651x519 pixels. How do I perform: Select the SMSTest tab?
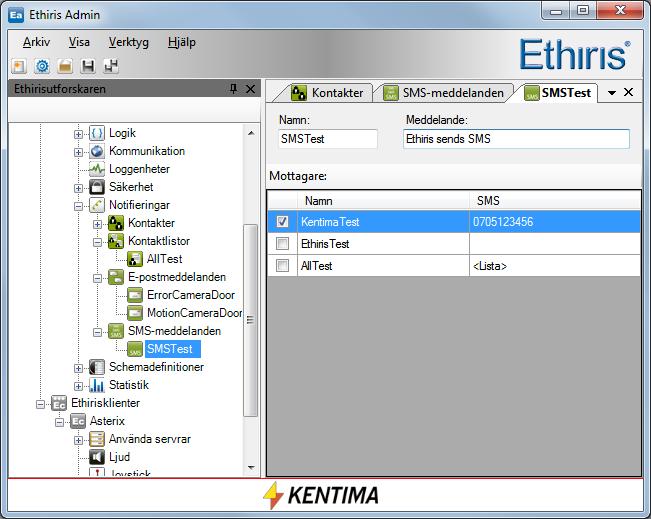[557, 93]
